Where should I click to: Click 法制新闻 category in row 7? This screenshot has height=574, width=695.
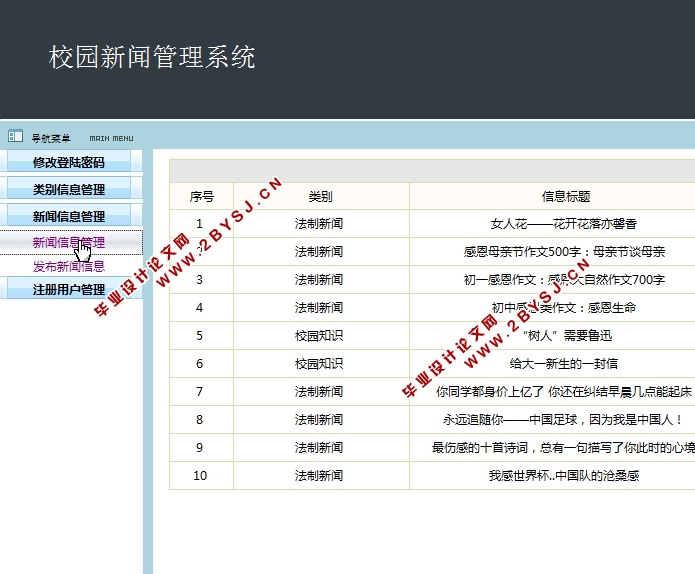(319, 391)
